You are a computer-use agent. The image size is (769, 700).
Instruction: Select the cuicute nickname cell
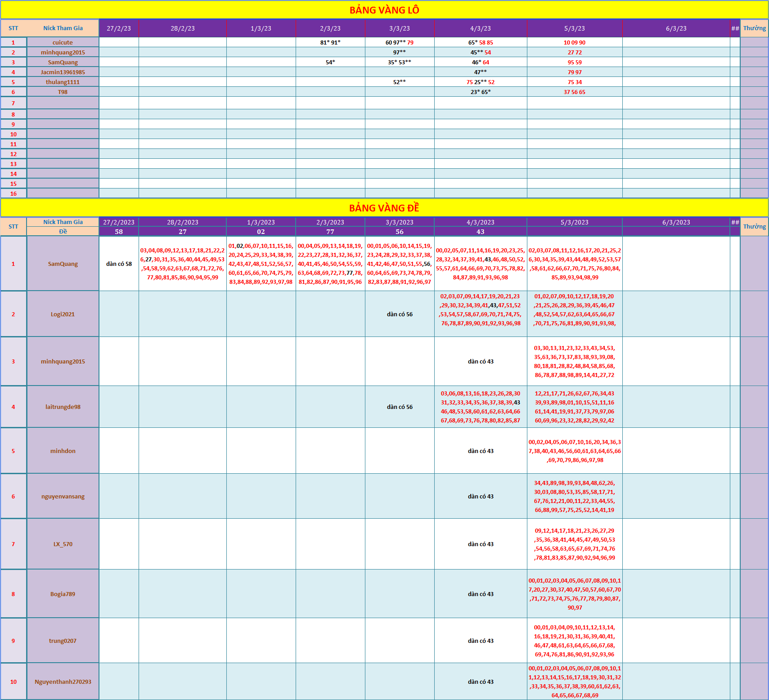tap(63, 42)
